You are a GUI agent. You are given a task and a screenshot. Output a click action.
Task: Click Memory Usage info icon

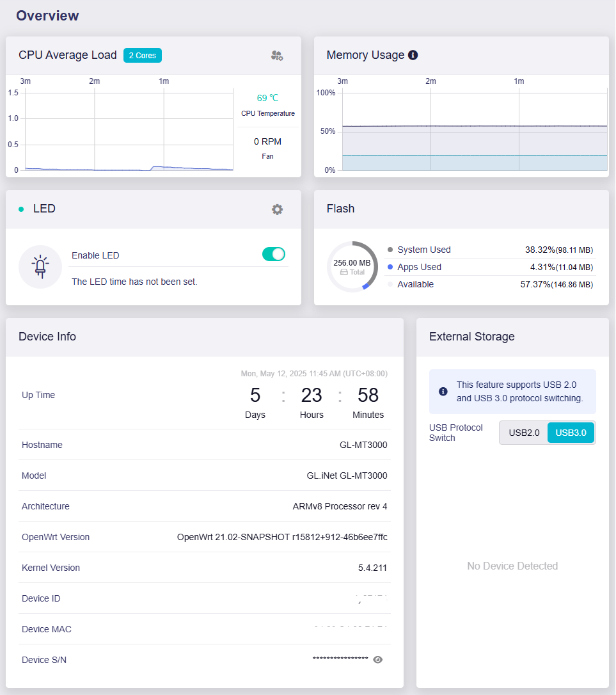[x=413, y=55]
